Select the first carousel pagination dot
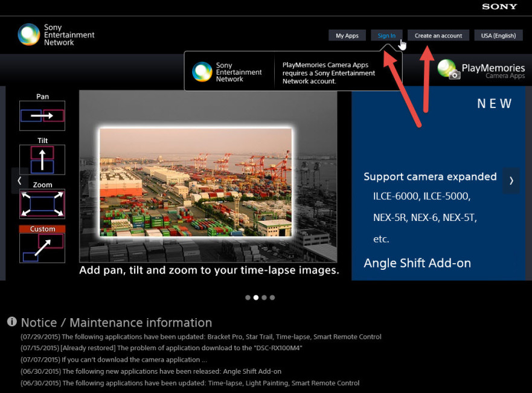 248,297
